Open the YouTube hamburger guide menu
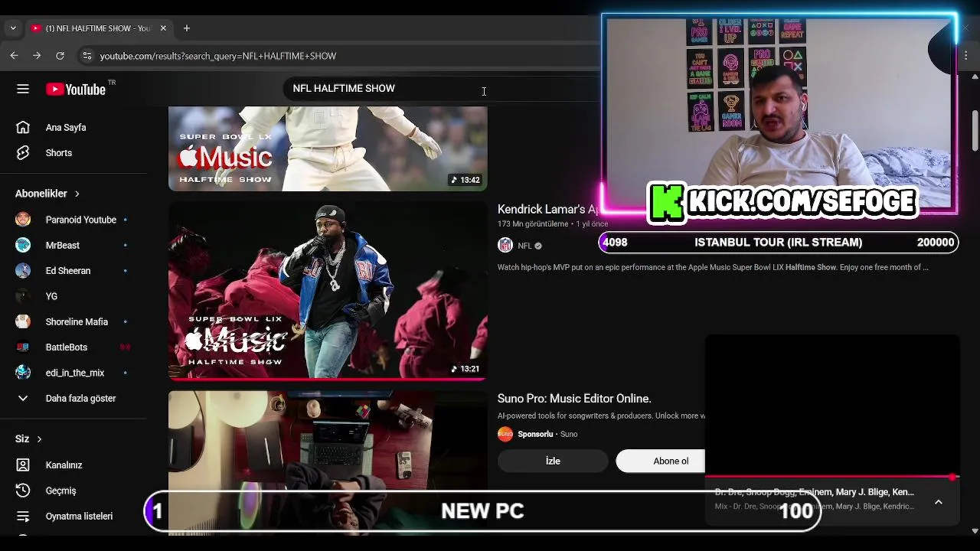The width and height of the screenshot is (980, 551). tap(23, 89)
